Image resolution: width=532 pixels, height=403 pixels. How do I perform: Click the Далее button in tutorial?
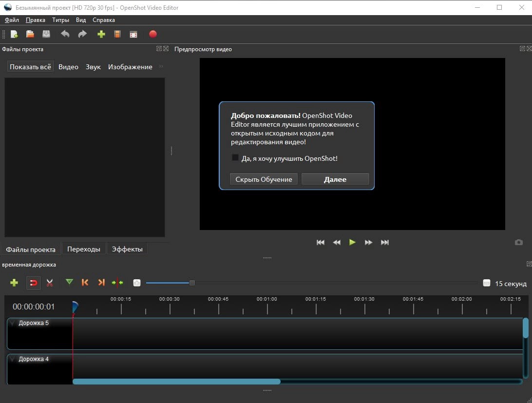tap(335, 179)
